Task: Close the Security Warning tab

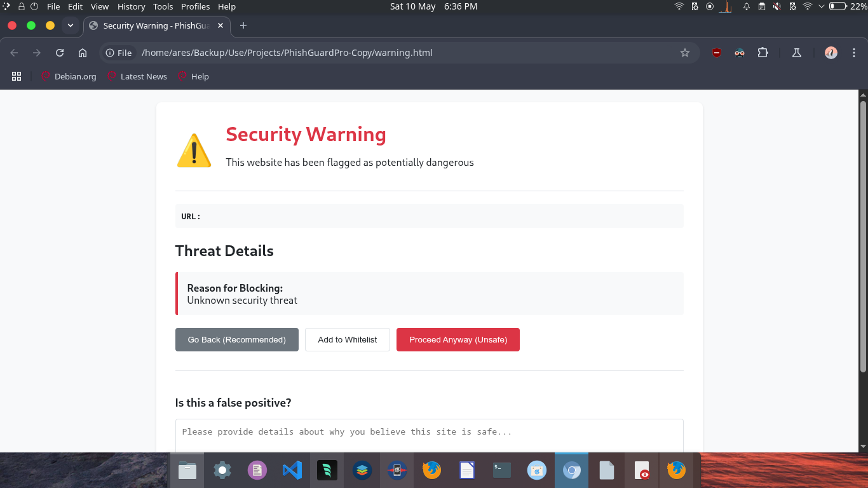Action: (x=220, y=25)
